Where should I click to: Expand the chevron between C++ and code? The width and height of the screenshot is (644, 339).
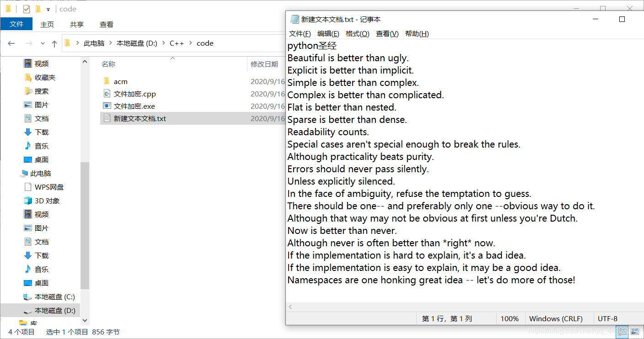pos(191,43)
